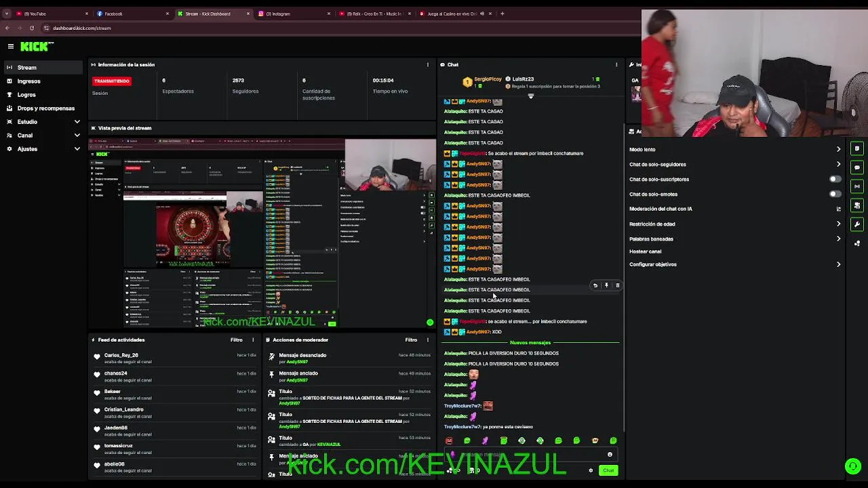Click top green widget icon in right rail
868x488 pixels.
coord(857,148)
